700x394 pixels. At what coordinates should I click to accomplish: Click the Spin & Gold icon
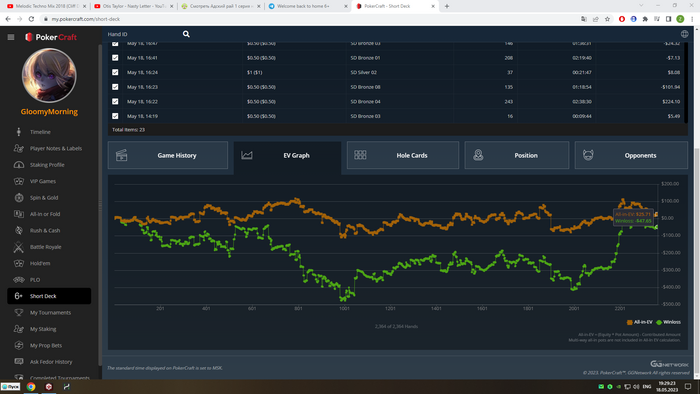(x=19, y=197)
